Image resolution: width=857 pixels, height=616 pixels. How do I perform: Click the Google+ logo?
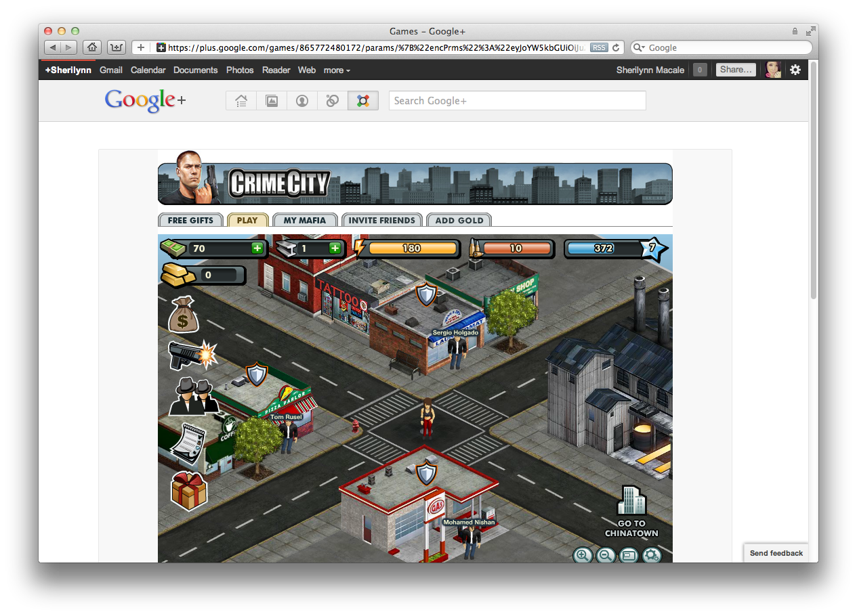point(145,101)
